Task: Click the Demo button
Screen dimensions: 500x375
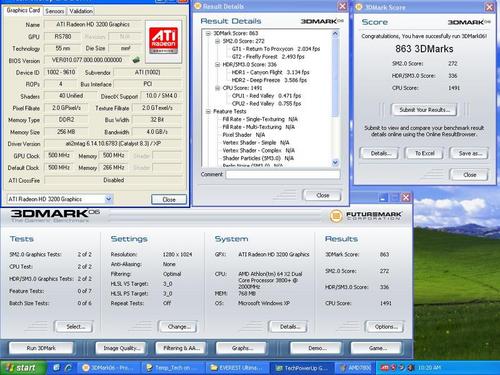Action: click(x=316, y=348)
